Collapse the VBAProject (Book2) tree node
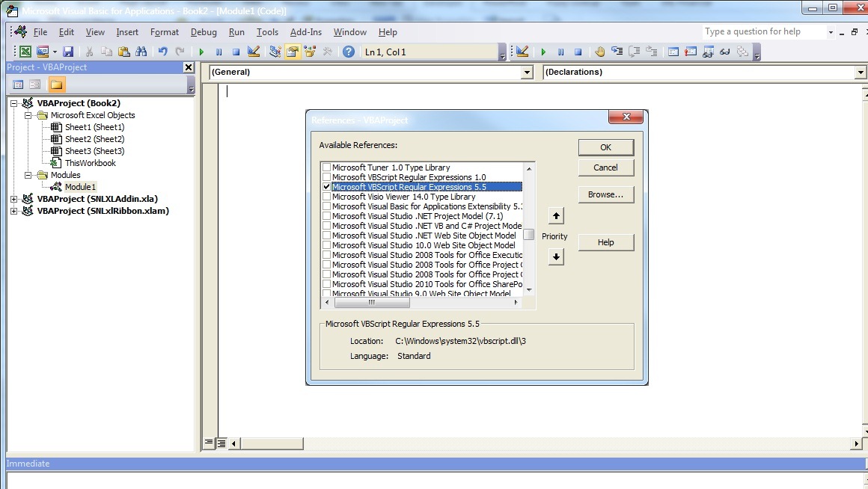Image resolution: width=868 pixels, height=489 pixels. coord(13,103)
